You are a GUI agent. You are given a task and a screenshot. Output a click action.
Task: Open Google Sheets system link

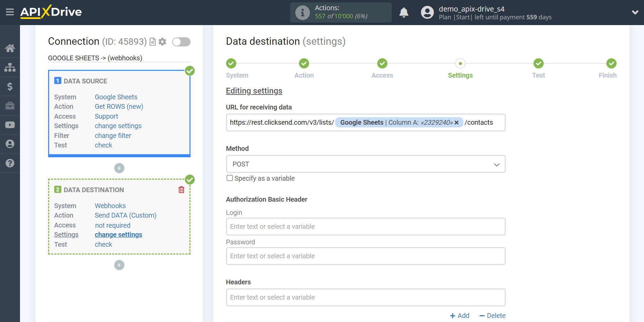[116, 97]
